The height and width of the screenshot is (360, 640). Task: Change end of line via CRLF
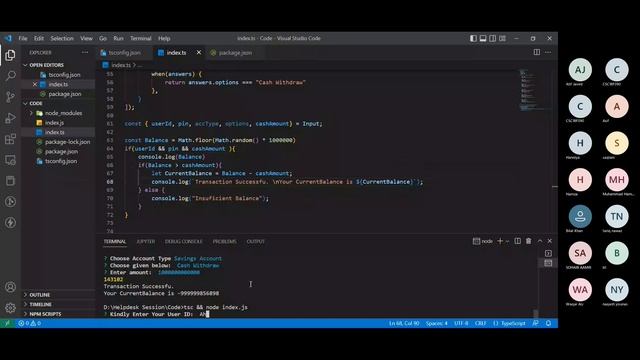(x=480, y=323)
